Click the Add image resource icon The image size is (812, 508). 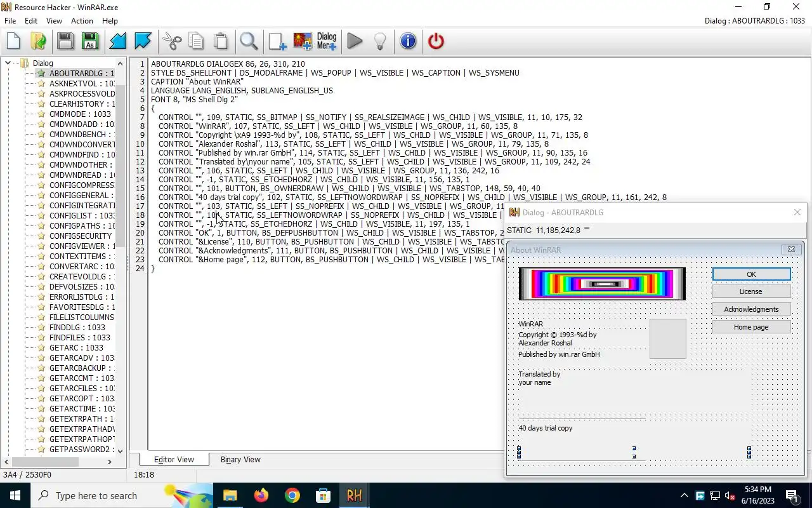tap(303, 41)
